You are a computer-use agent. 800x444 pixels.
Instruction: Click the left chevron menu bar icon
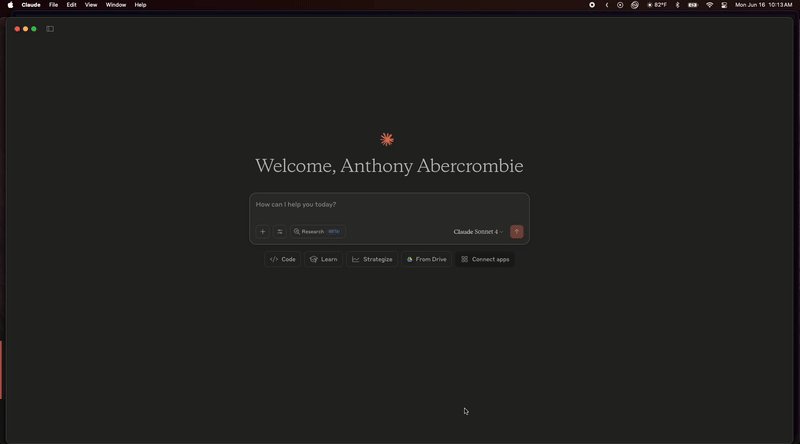click(607, 5)
